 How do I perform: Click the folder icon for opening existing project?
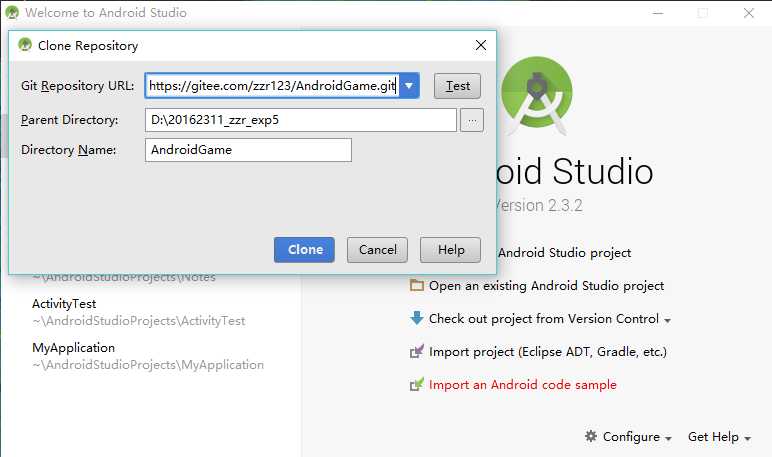pyautogui.click(x=417, y=285)
